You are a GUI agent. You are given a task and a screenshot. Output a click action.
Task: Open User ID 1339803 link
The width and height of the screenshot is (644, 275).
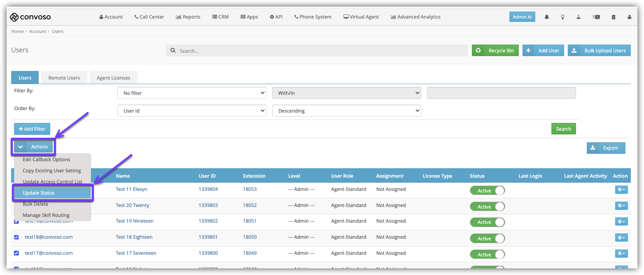[x=208, y=205]
